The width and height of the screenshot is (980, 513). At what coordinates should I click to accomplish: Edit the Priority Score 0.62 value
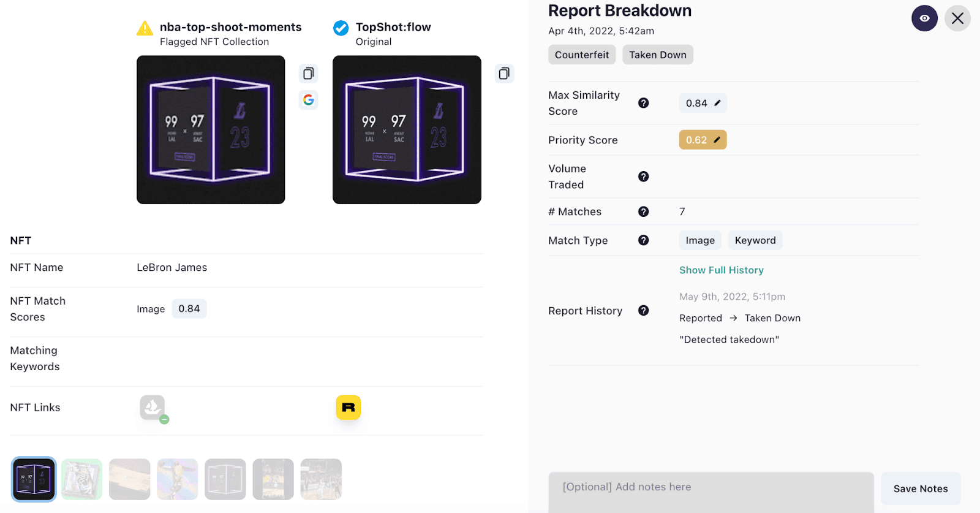(x=717, y=140)
